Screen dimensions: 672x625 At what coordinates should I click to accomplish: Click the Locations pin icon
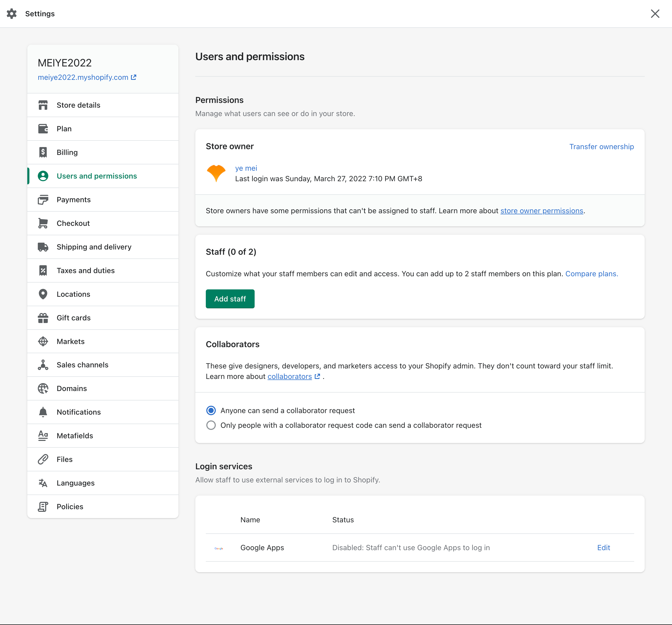point(43,294)
